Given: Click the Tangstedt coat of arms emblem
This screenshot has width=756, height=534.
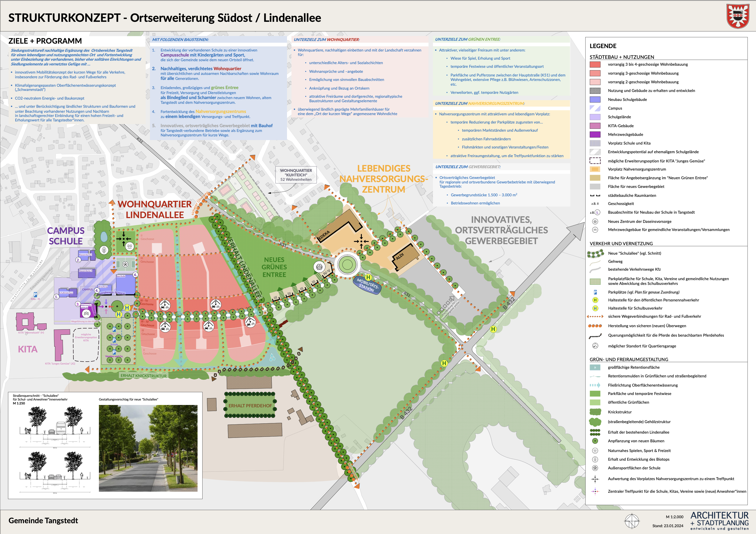Looking at the screenshot, I should pyautogui.click(x=738, y=16).
